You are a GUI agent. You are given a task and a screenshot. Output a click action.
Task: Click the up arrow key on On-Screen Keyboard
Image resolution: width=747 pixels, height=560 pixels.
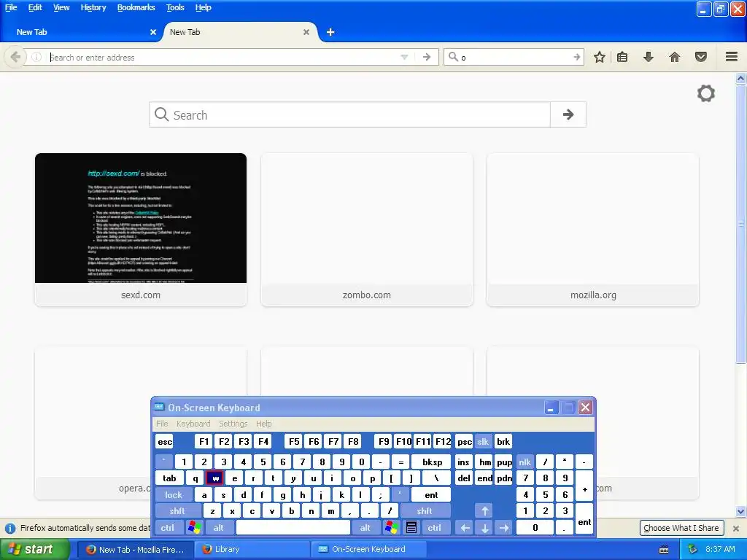(484, 511)
